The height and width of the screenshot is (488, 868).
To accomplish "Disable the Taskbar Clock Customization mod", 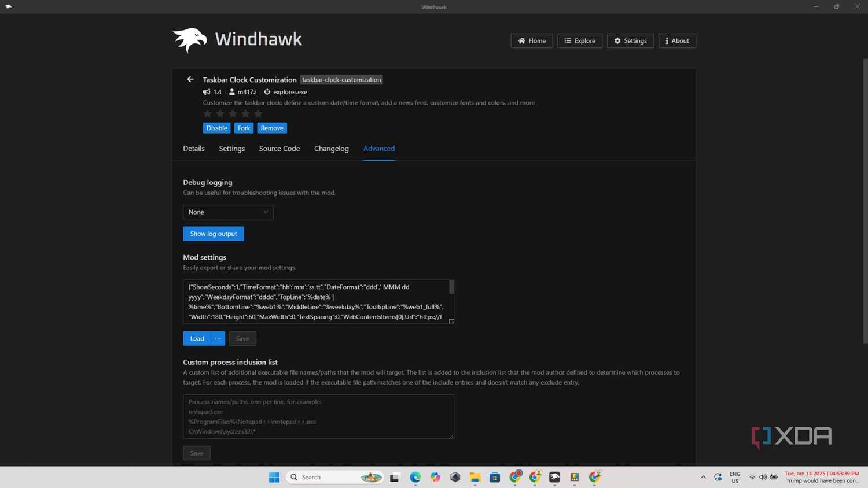I will tap(216, 128).
